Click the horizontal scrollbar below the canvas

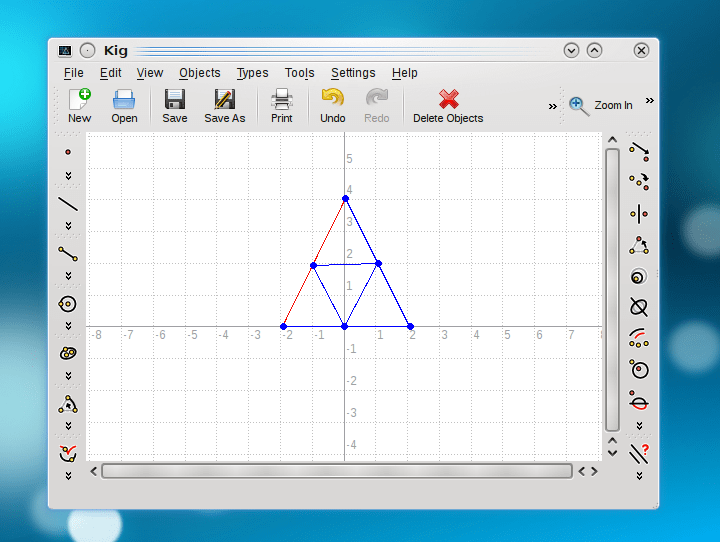336,471
